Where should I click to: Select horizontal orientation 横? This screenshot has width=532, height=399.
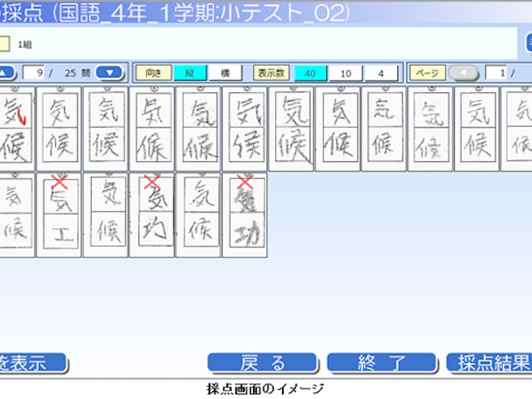(225, 73)
